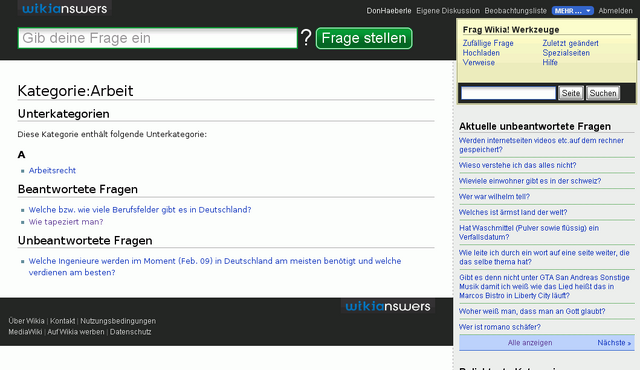Image resolution: width=640 pixels, height=370 pixels.
Task: Click the Beantwortete Fragen section heading
Action: [78, 189]
